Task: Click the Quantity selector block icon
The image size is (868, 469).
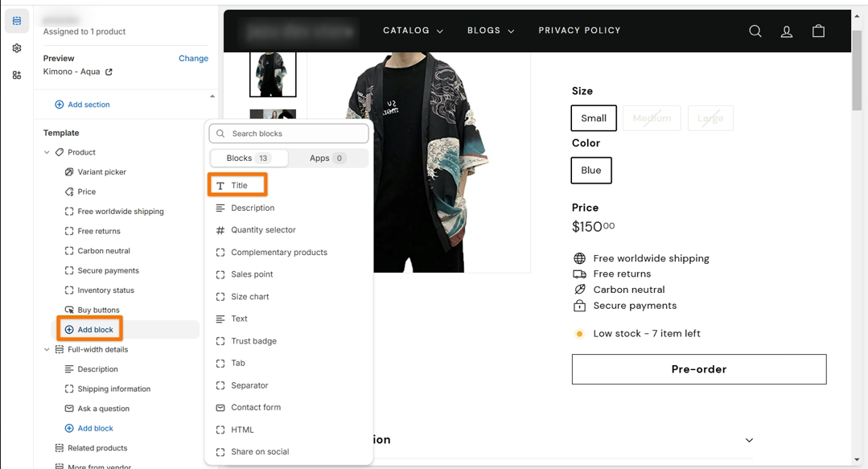Action: pyautogui.click(x=220, y=230)
